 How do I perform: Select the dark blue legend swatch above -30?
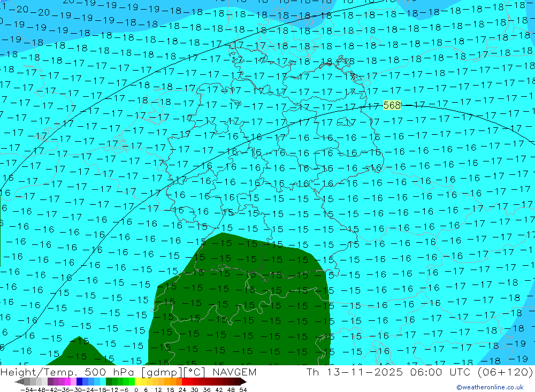click(x=79, y=382)
